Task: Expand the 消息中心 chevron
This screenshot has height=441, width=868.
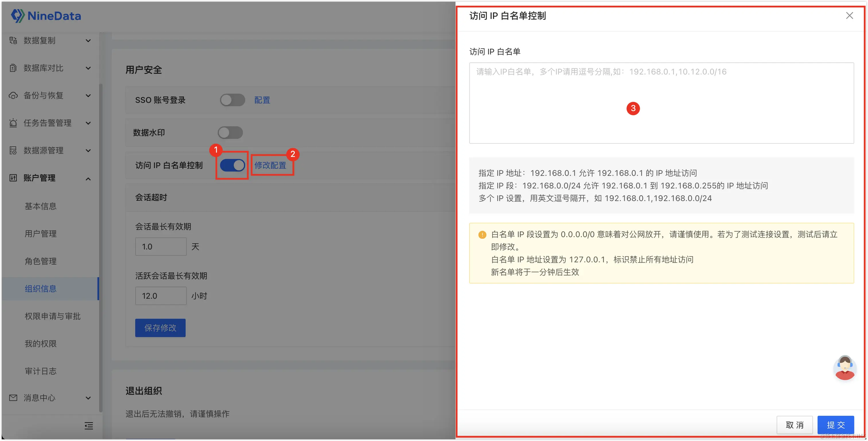Action: (88, 398)
